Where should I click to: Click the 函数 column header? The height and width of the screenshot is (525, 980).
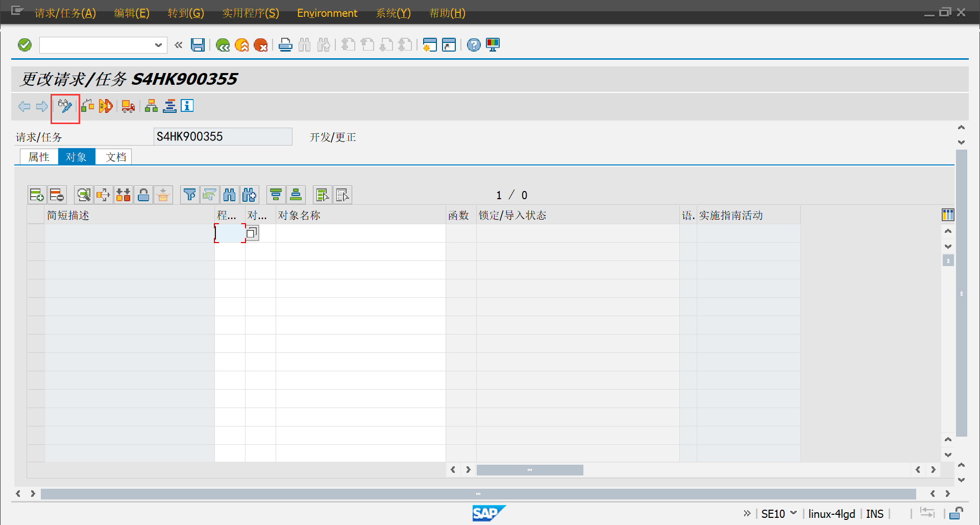461,215
